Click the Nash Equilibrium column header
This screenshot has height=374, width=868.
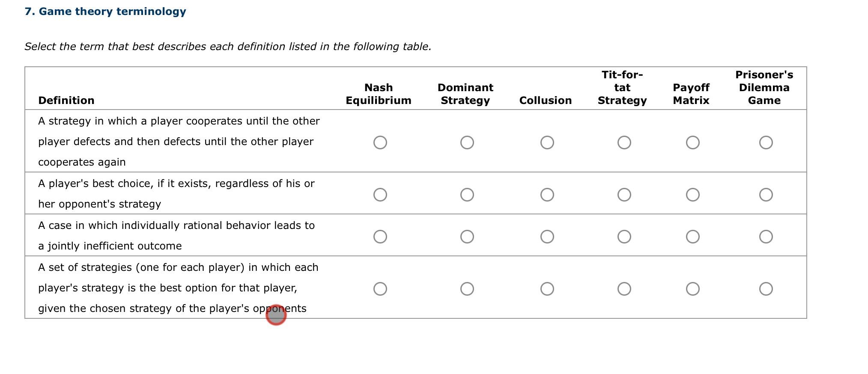pyautogui.click(x=379, y=94)
